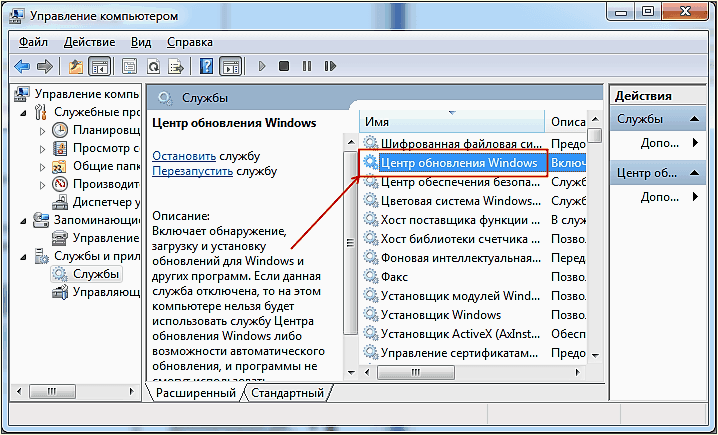Click the services list vertical scrollbar thumb

(595, 136)
